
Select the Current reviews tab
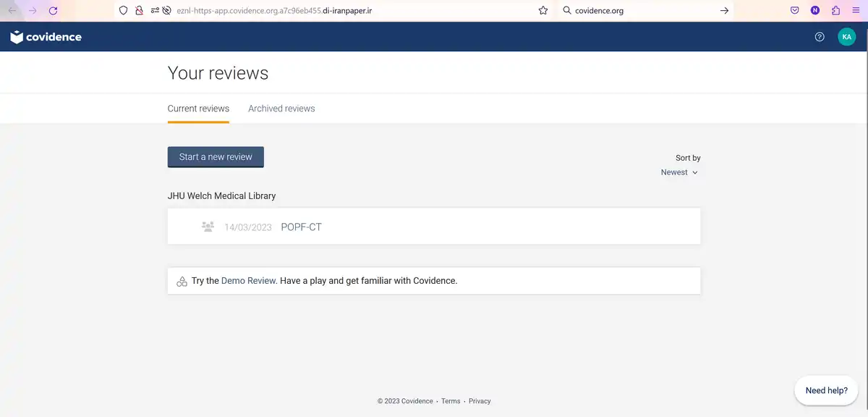pos(198,109)
